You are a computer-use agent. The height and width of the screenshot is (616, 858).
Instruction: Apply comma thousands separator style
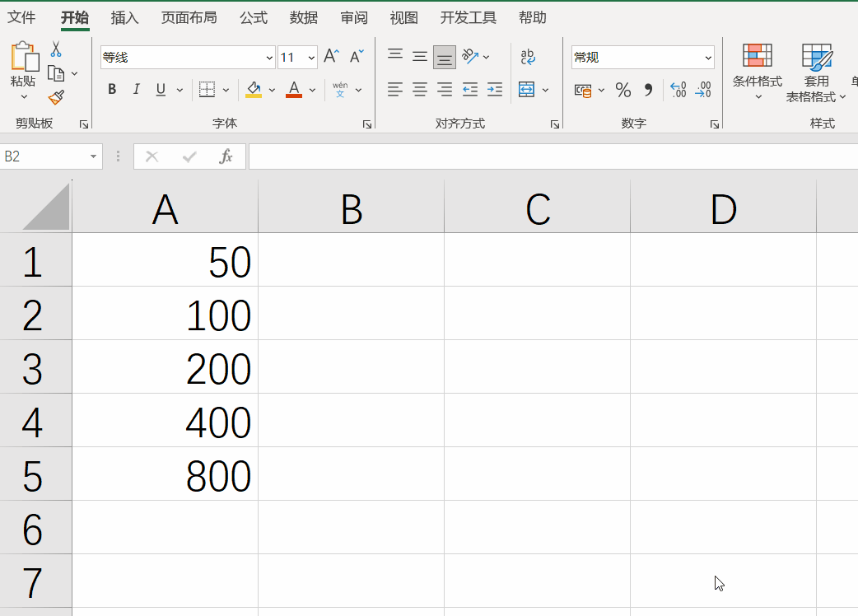click(x=648, y=90)
